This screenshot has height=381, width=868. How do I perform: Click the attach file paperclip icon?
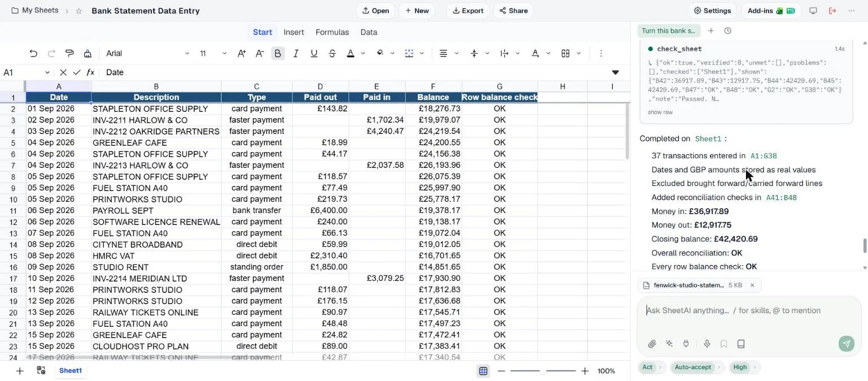click(x=652, y=344)
